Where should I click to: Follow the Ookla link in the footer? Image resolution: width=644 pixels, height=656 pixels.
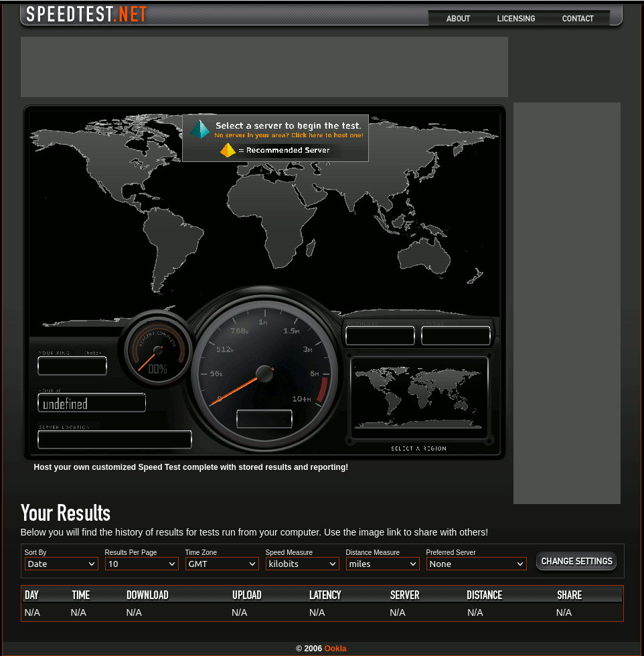pyautogui.click(x=335, y=649)
